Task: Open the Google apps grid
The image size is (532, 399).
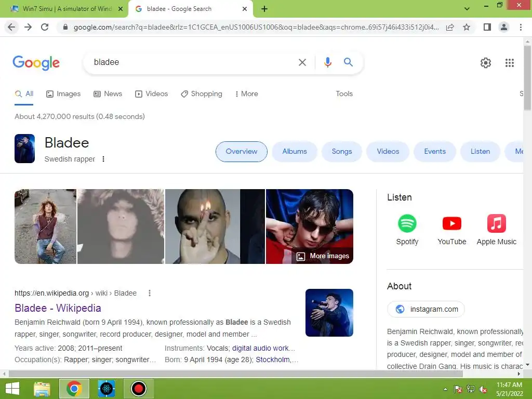Action: [510, 63]
